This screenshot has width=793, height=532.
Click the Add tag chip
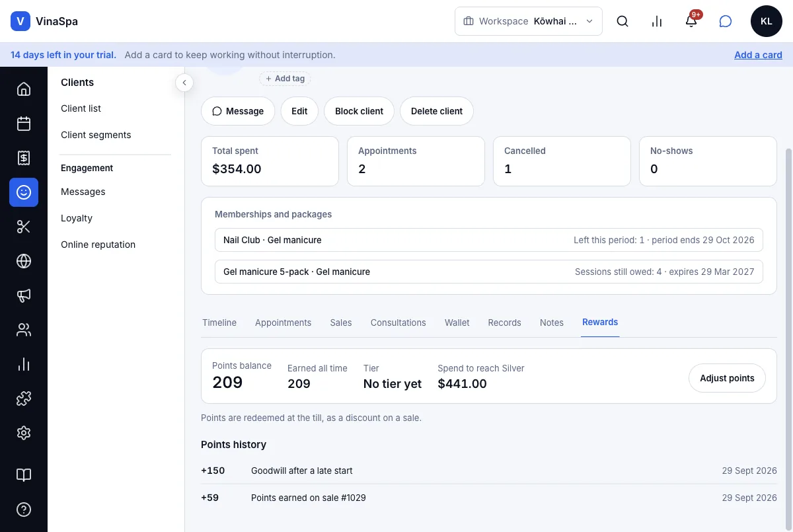285,79
